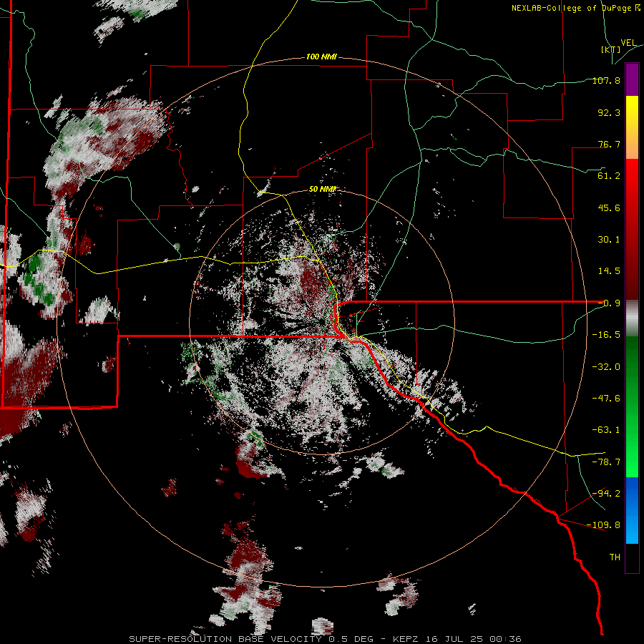
Task: Select the -78.7 scale value
Action: click(606, 462)
